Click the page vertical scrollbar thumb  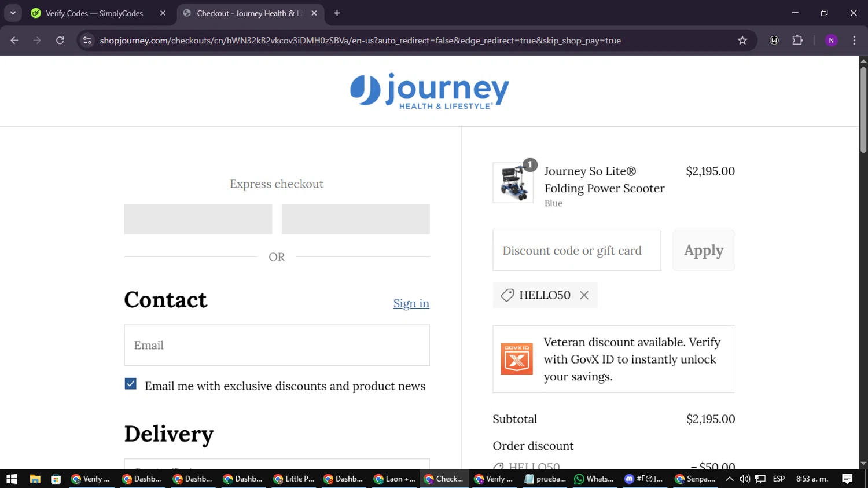pyautogui.click(x=863, y=110)
